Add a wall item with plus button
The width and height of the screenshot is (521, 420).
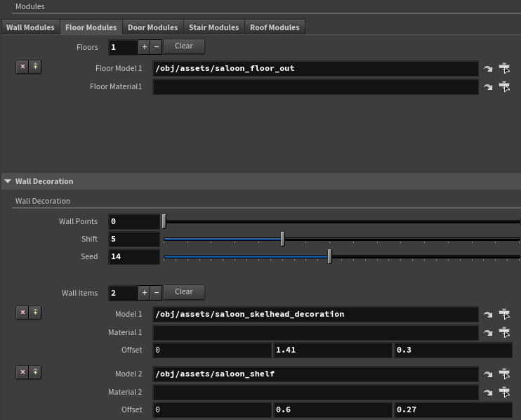pos(144,293)
